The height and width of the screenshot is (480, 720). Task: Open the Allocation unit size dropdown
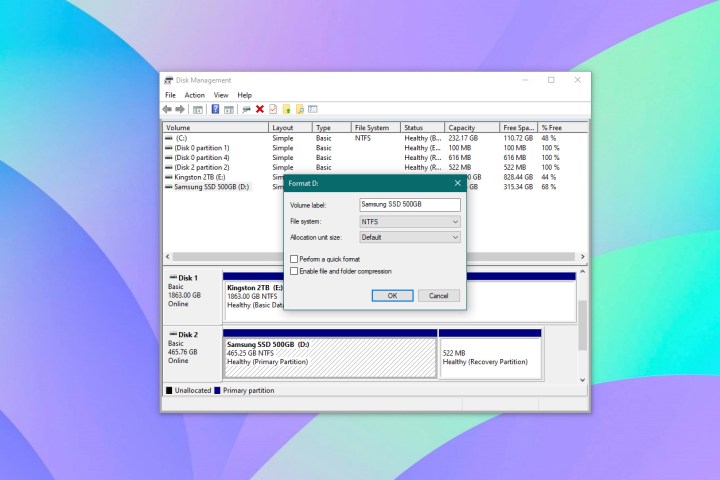click(410, 237)
